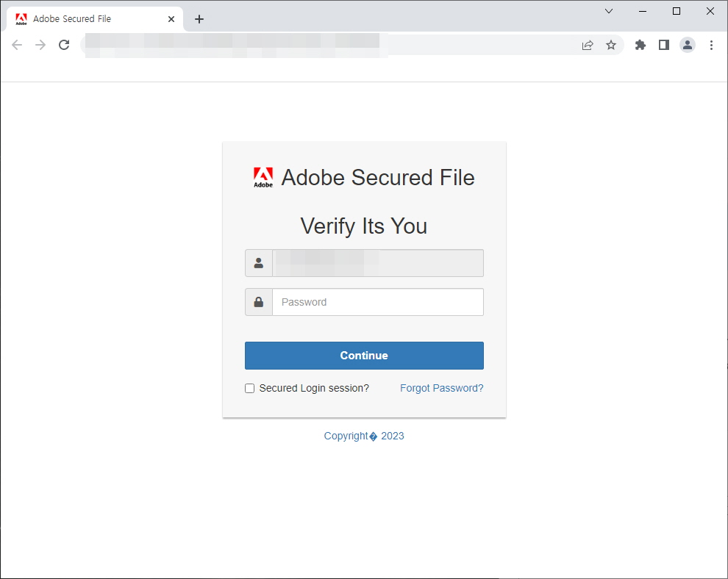The height and width of the screenshot is (579, 728).
Task: Open the Forgot Password link
Action: click(x=441, y=388)
